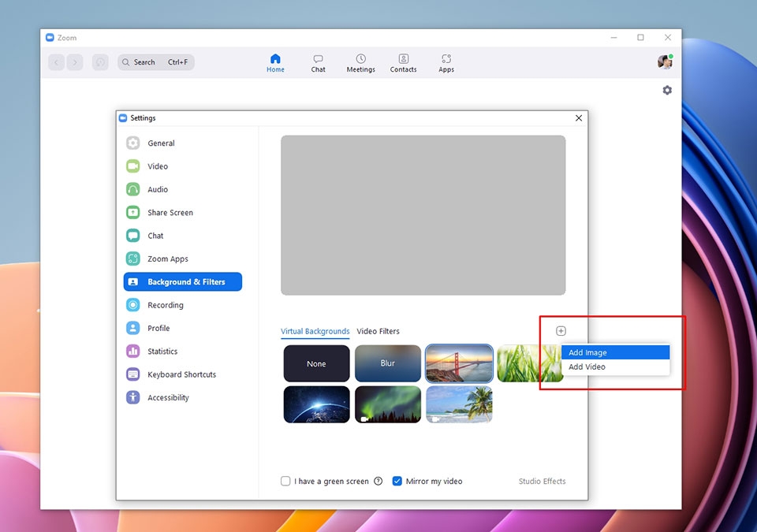The width and height of the screenshot is (757, 532).
Task: Open Chat settings in sidebar
Action: (x=184, y=236)
